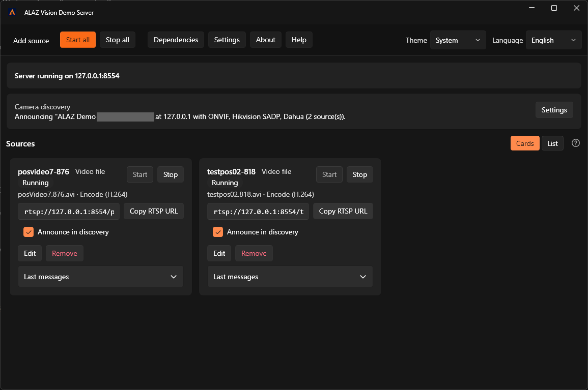Edit the posvideo7-876 source
Viewport: 588px width, 390px height.
click(30, 253)
